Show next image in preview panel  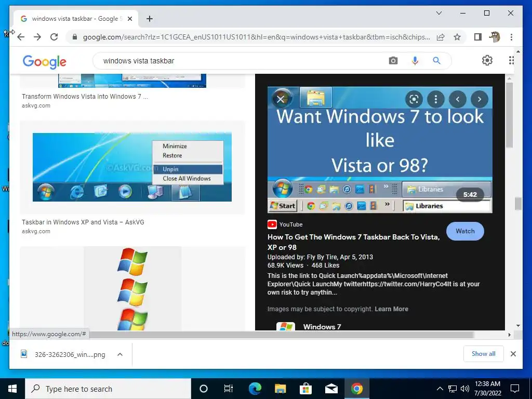pos(479,99)
